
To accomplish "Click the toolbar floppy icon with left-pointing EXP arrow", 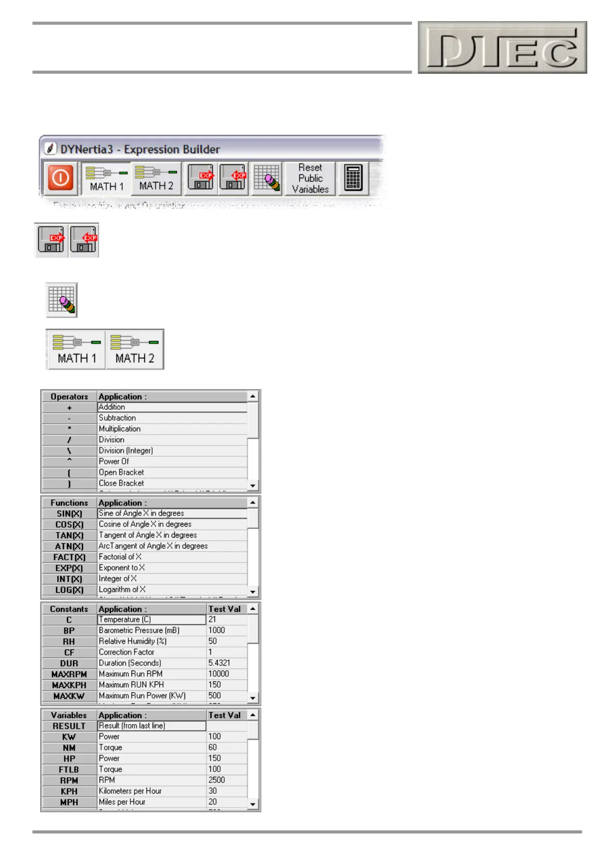I will click(x=234, y=178).
